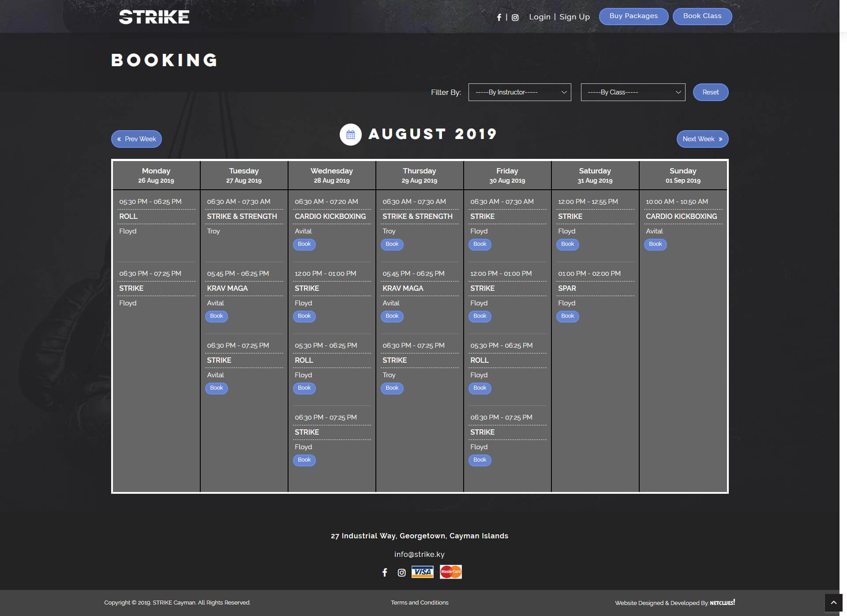Click the Netclues developer logo

click(722, 602)
